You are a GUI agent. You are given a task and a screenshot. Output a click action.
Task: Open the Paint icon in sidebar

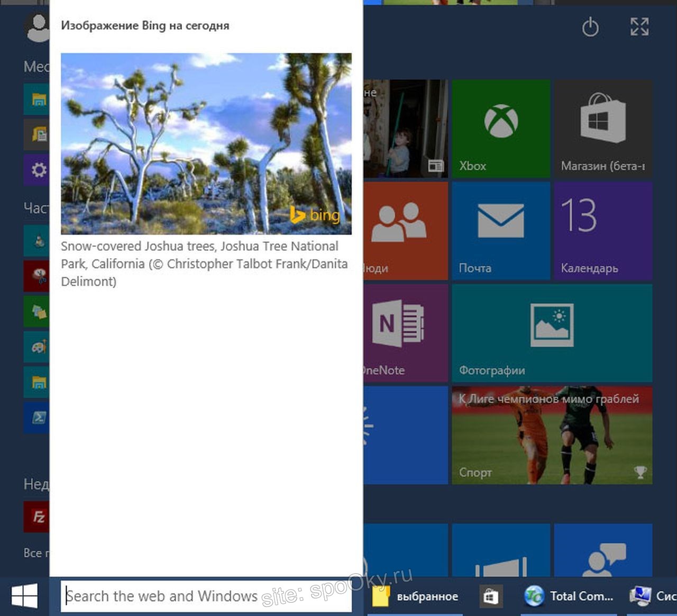tap(36, 347)
